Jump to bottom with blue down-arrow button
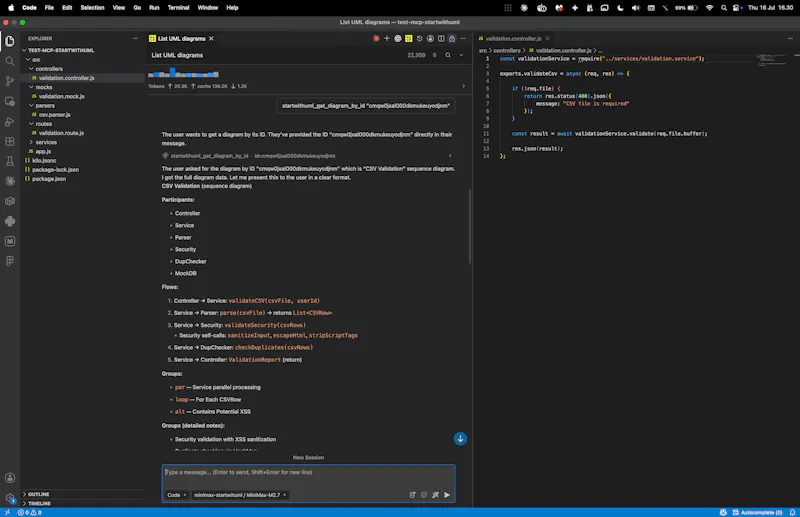The height and width of the screenshot is (517, 800). pos(460,438)
